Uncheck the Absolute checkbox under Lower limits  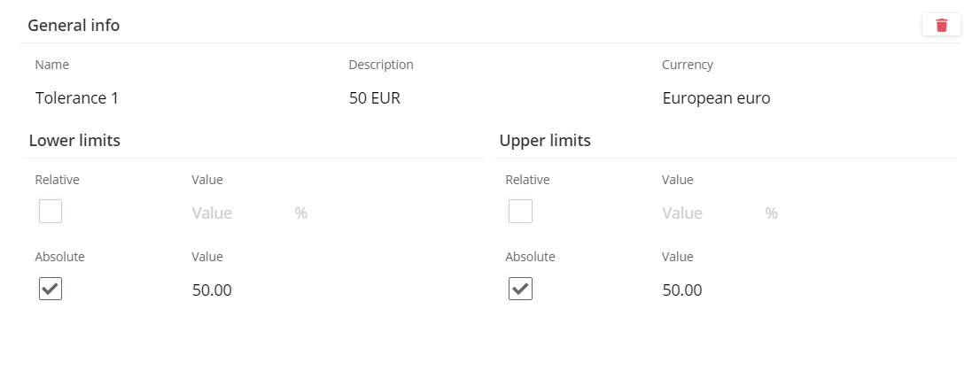pyautogui.click(x=51, y=289)
